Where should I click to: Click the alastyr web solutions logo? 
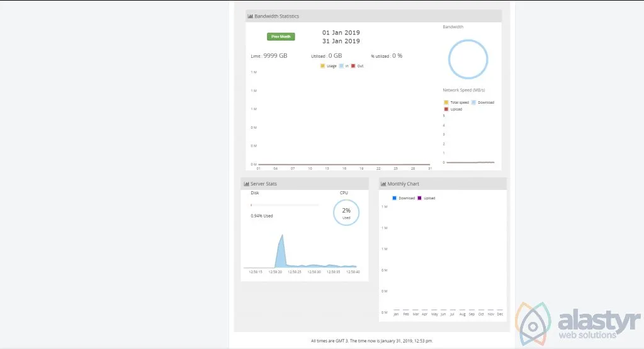click(x=578, y=324)
